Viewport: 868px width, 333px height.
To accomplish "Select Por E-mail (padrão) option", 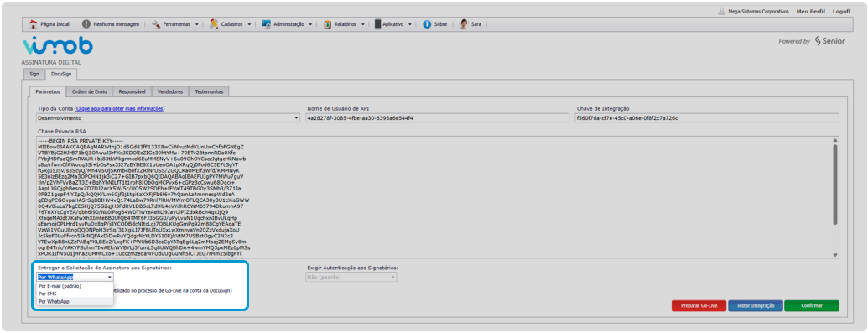I will 75,286.
